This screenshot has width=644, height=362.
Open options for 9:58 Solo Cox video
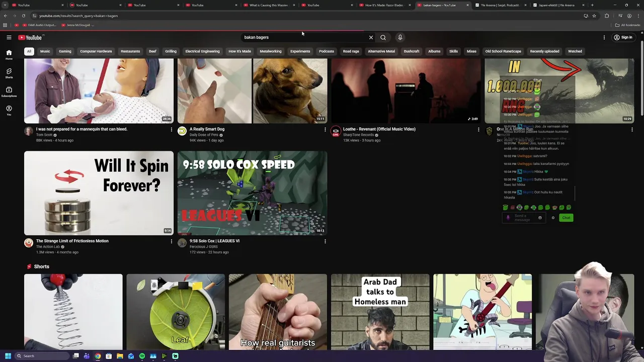point(325,241)
